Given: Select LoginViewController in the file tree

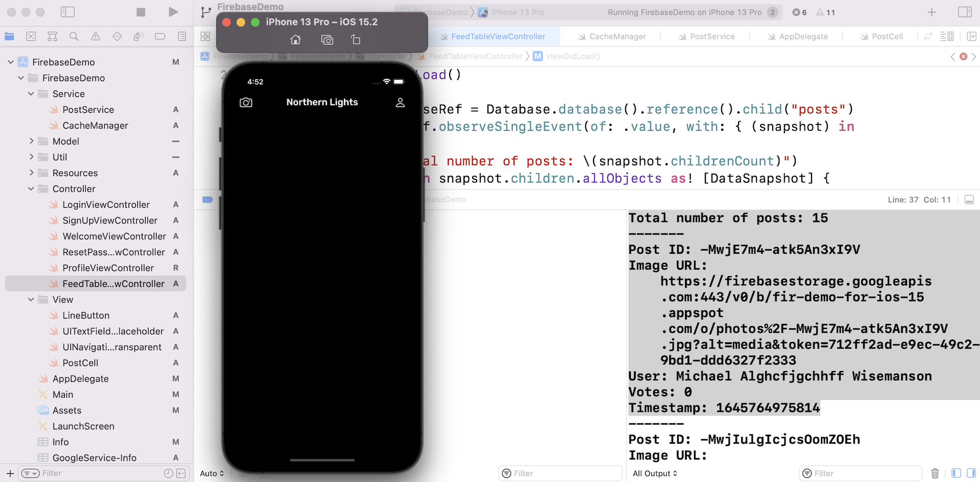Looking at the screenshot, I should (106, 204).
